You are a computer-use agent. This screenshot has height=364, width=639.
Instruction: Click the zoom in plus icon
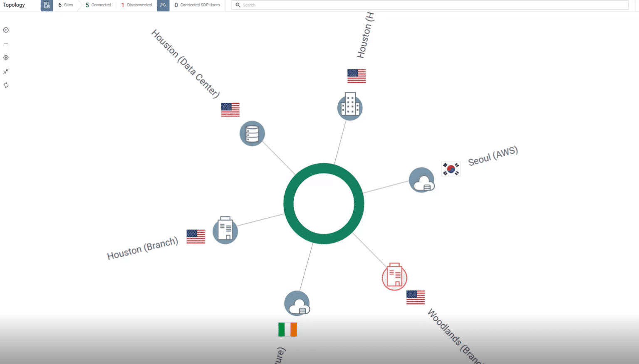(x=6, y=30)
